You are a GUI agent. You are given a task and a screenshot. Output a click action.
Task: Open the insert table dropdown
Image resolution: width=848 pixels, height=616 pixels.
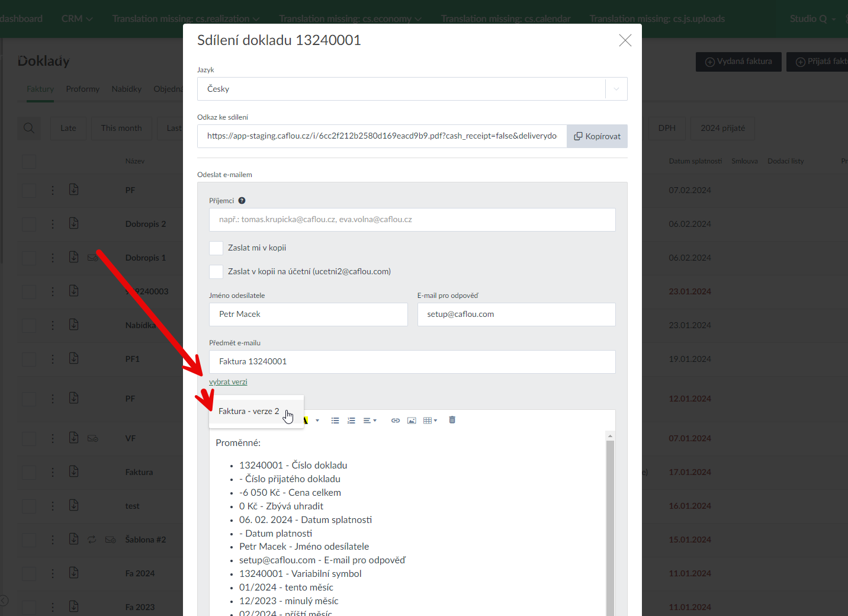point(431,421)
